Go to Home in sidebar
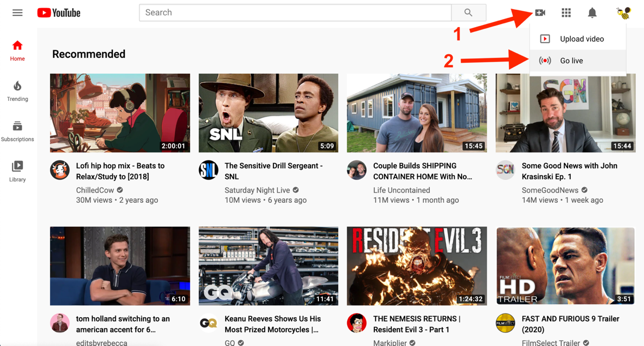Image resolution: width=644 pixels, height=346 pixels. [17, 51]
